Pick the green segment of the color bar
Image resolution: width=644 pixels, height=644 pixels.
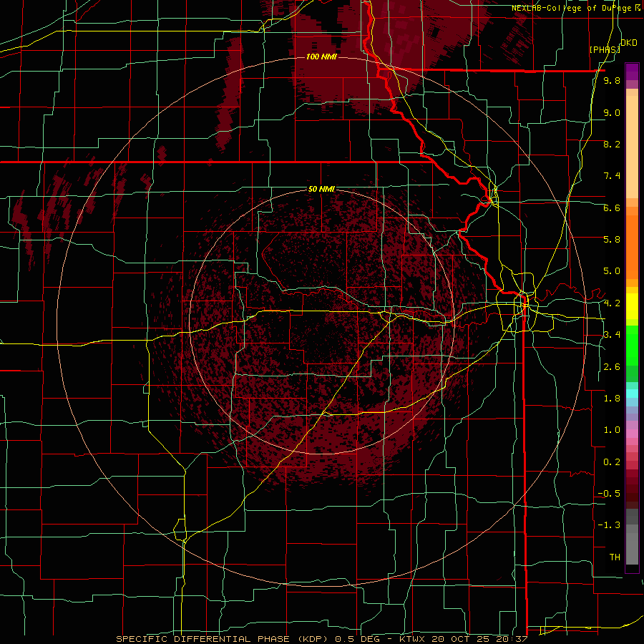click(632, 345)
